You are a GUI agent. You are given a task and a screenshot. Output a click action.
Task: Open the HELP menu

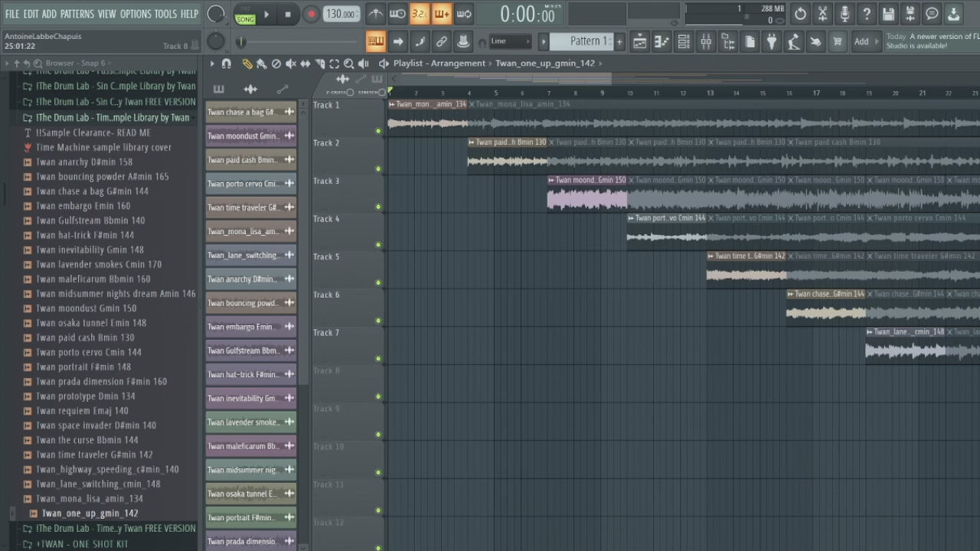[x=189, y=14]
